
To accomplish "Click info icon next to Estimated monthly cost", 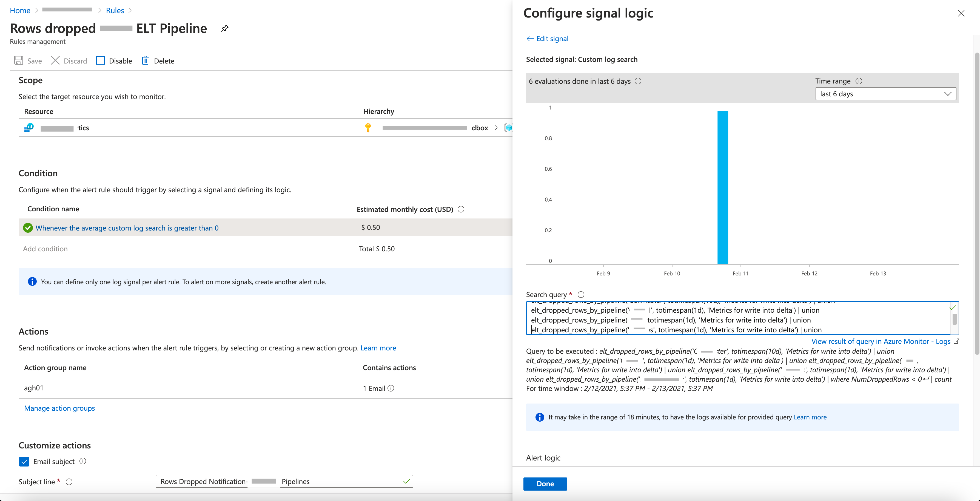I will pyautogui.click(x=461, y=209).
